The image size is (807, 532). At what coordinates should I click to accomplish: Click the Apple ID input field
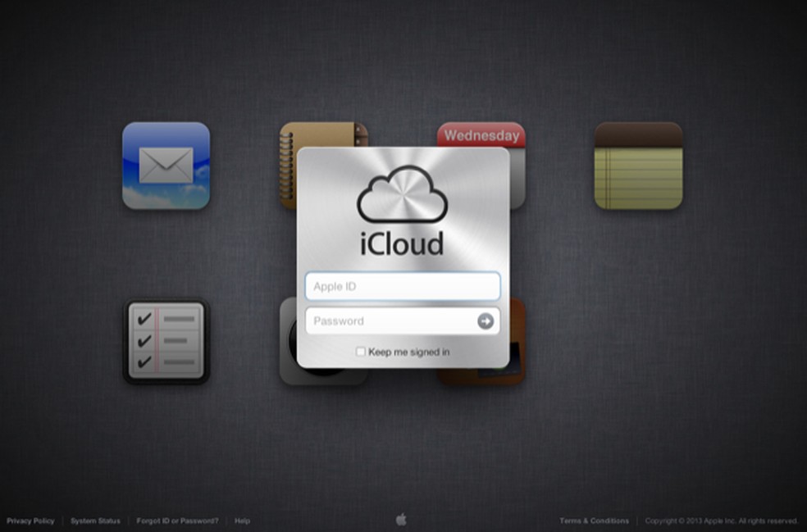coord(402,286)
